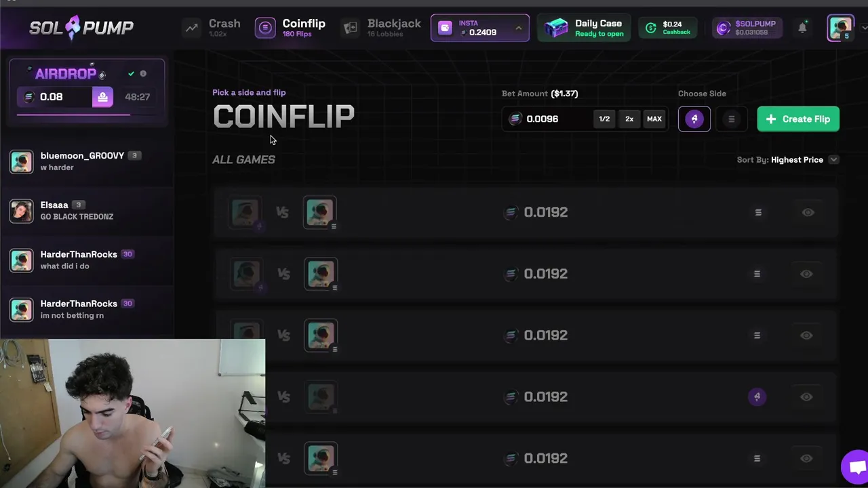Watch the second 0.0192 flip via eye
The width and height of the screenshot is (868, 488).
pyautogui.click(x=806, y=274)
